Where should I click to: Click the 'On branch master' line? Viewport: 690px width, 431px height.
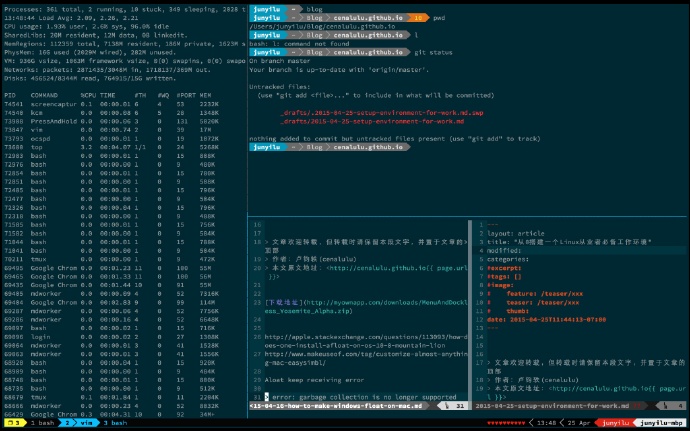click(280, 61)
